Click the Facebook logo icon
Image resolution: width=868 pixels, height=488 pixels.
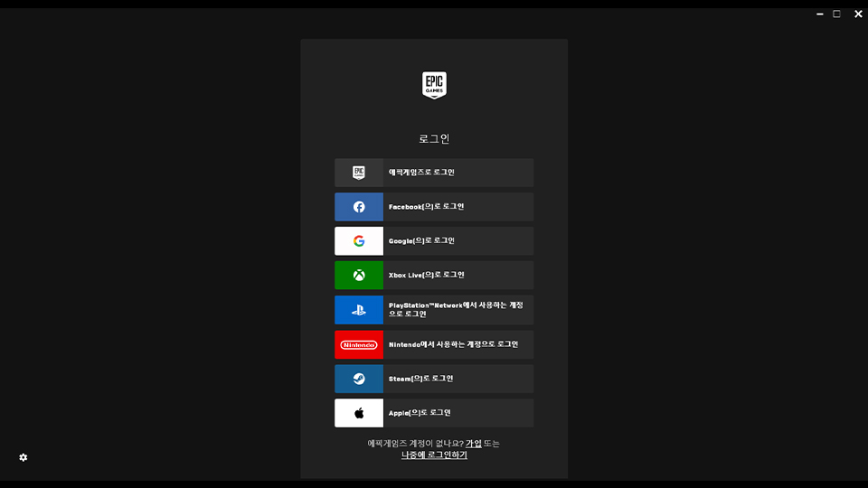click(359, 207)
